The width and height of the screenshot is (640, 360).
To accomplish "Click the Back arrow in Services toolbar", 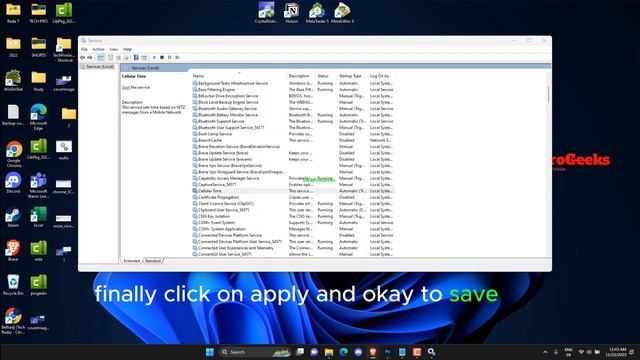I will [x=82, y=58].
